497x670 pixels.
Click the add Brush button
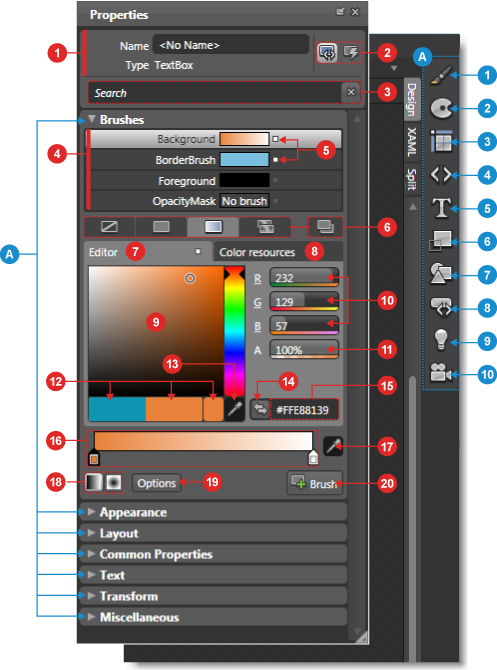click(315, 483)
